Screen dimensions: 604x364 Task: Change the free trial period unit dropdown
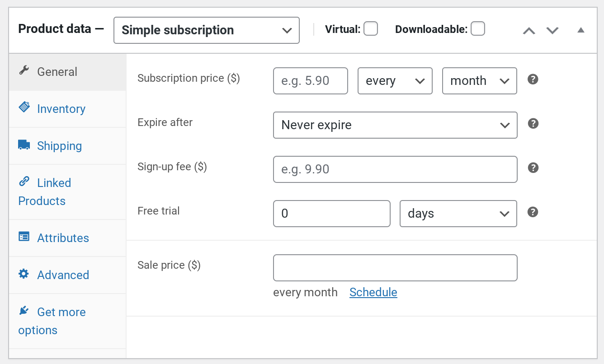tap(458, 214)
